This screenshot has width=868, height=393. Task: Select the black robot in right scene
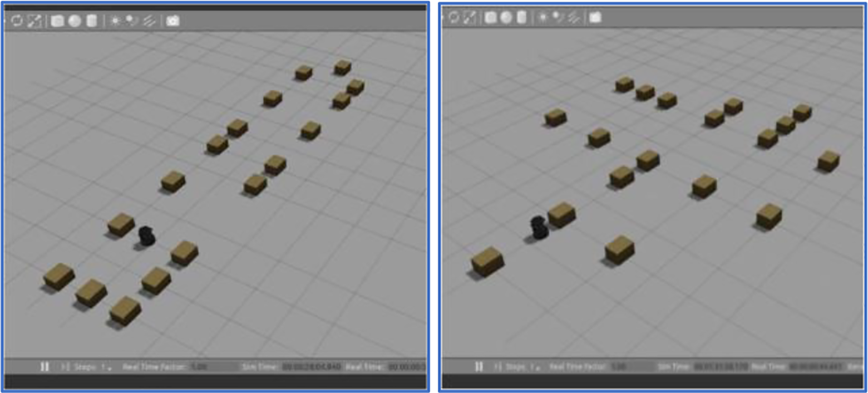pos(539,227)
